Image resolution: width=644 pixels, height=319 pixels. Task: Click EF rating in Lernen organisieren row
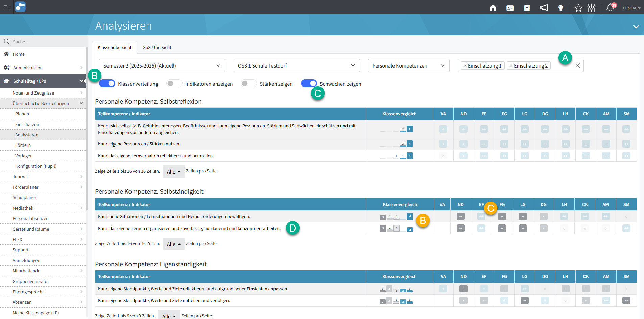tap(481, 229)
